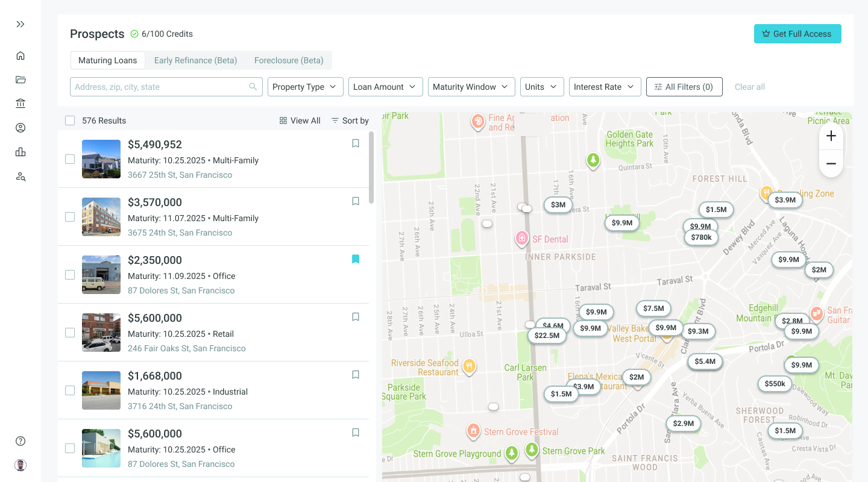Open the Maturity Window dropdown
The width and height of the screenshot is (868, 482).
tap(471, 87)
